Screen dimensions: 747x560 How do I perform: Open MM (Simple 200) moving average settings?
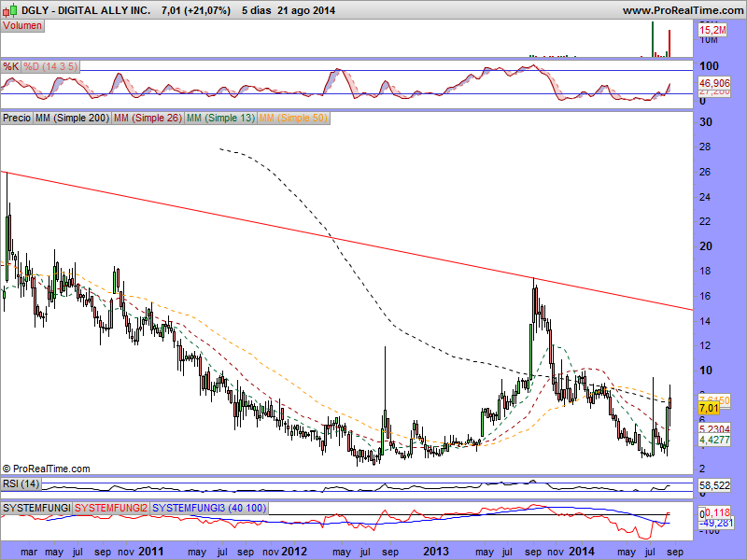(x=73, y=118)
